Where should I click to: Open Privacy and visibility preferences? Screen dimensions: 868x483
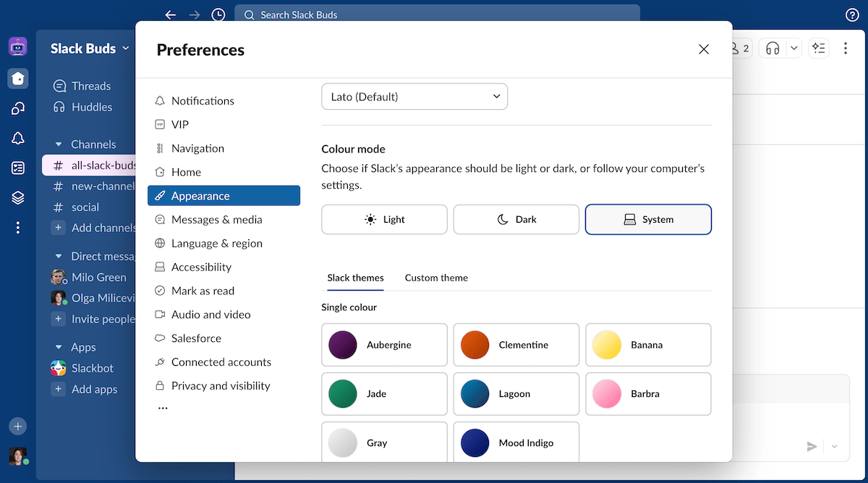tap(224, 385)
